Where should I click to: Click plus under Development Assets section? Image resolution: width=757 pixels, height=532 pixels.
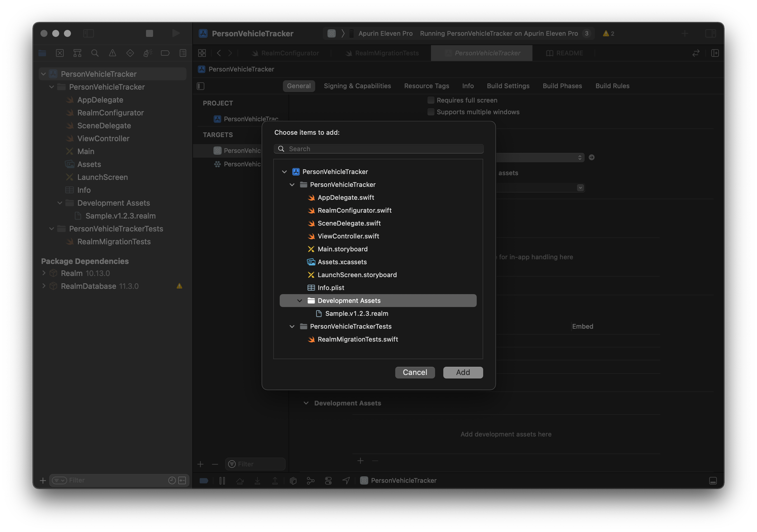pyautogui.click(x=360, y=461)
